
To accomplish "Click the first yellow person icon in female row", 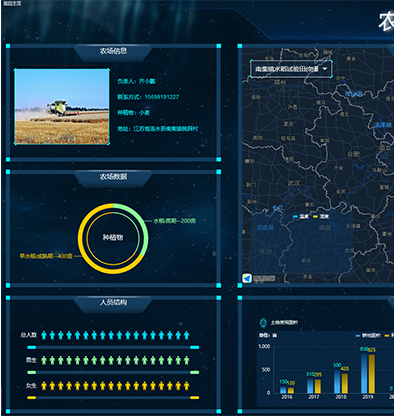I will tap(44, 386).
